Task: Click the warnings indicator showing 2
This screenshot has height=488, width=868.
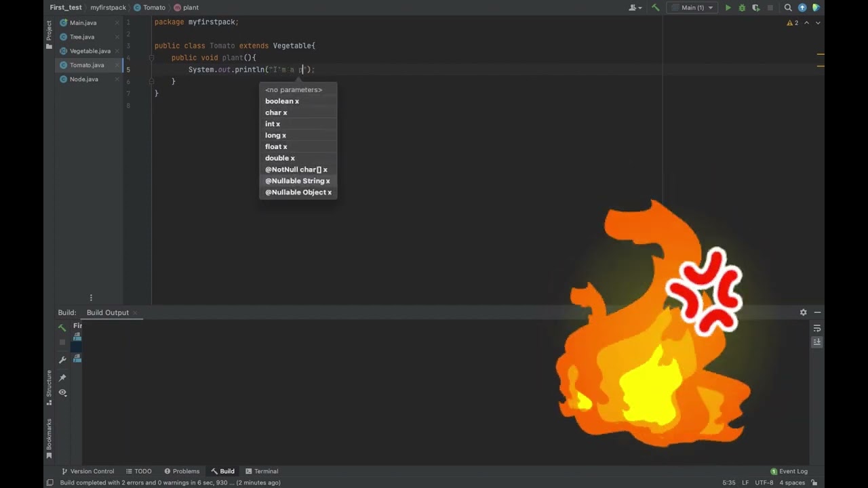Action: (793, 23)
